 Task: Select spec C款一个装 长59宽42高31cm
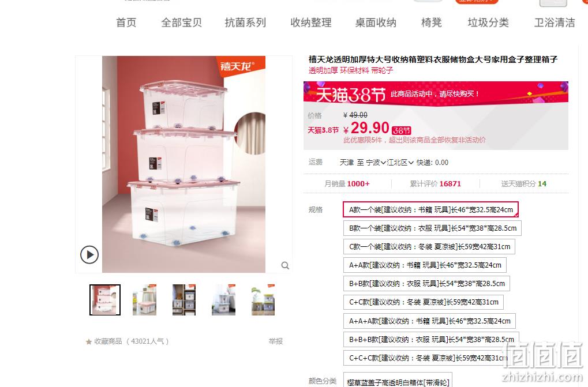point(429,247)
